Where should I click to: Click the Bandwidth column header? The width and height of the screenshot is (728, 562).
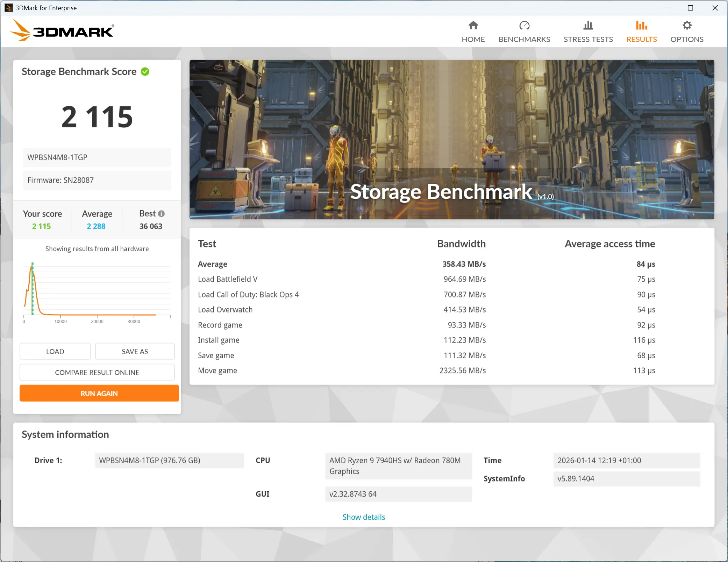tap(461, 244)
